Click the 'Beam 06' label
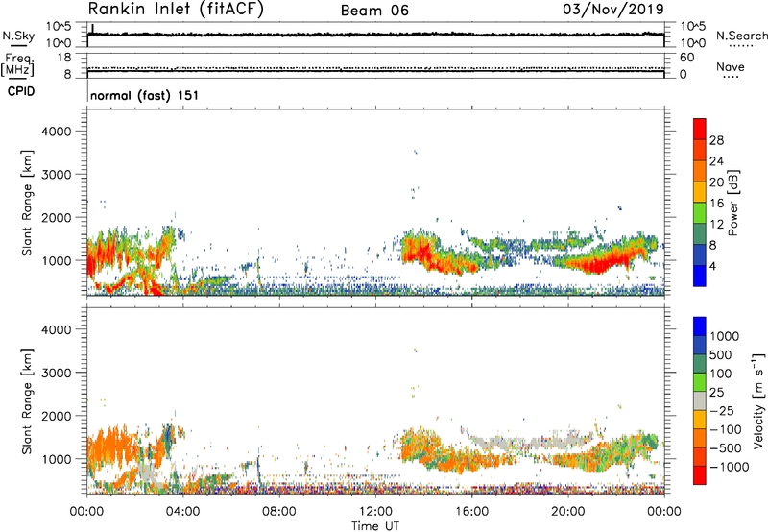Image resolution: width=768 pixels, height=532 pixels. pyautogui.click(x=374, y=11)
